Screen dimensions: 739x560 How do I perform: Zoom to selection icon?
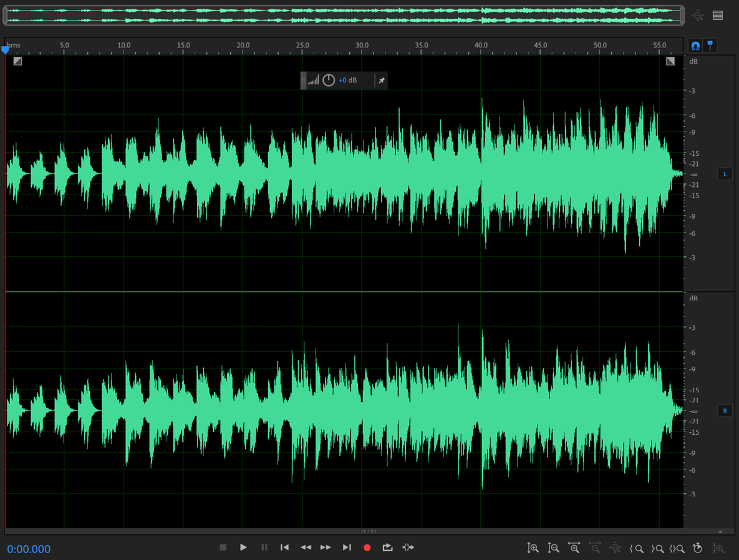coord(677,549)
